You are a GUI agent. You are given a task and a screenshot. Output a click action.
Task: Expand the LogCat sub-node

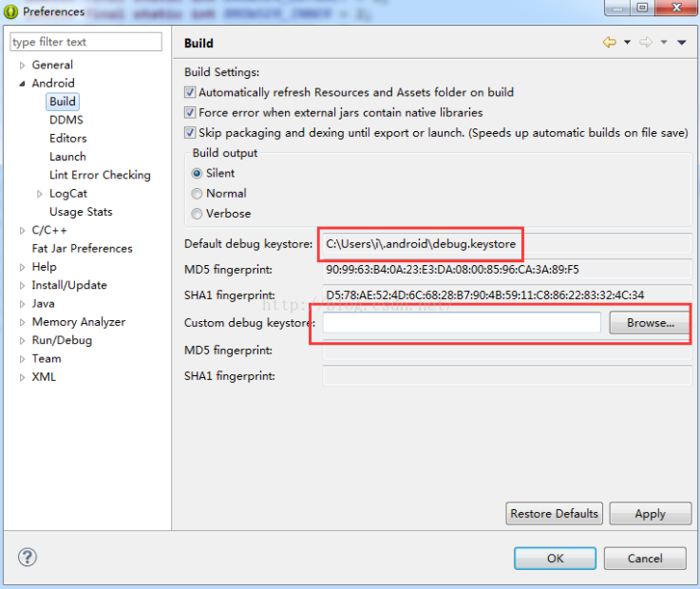[x=40, y=194]
